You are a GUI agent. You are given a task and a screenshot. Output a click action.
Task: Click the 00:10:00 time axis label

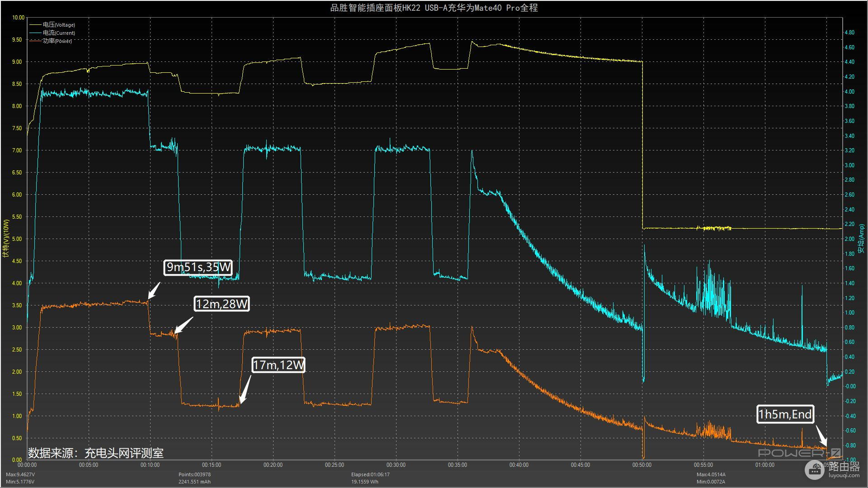150,465
